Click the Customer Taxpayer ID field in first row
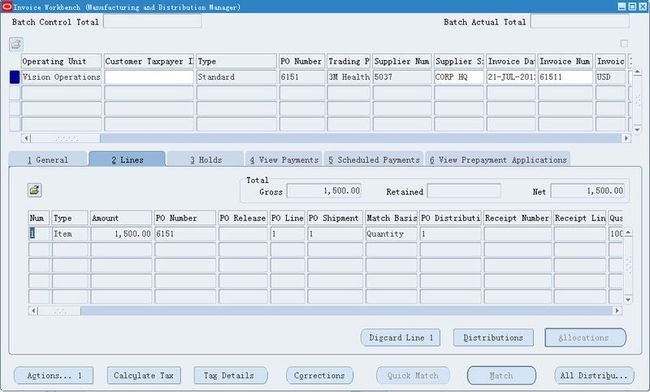650x392 pixels. click(x=149, y=77)
